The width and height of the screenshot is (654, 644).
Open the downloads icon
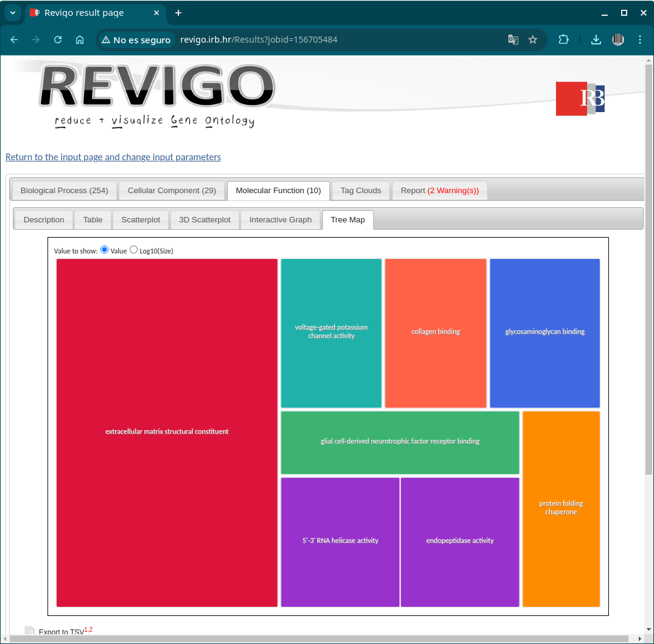click(596, 40)
